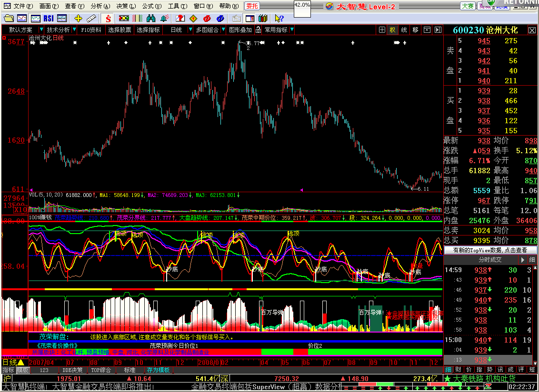The width and height of the screenshot is (539, 392).
Task: Click the chart question mark icon
Action: click(x=180, y=18)
